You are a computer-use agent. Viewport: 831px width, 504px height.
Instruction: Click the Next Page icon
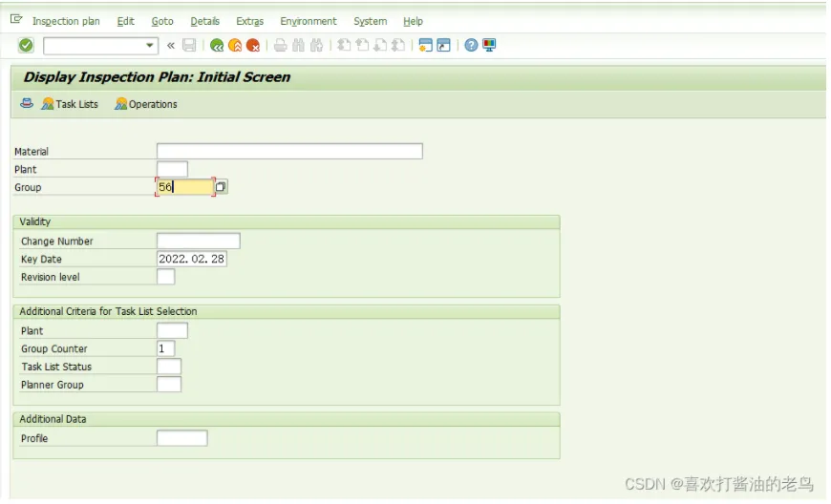coord(380,46)
